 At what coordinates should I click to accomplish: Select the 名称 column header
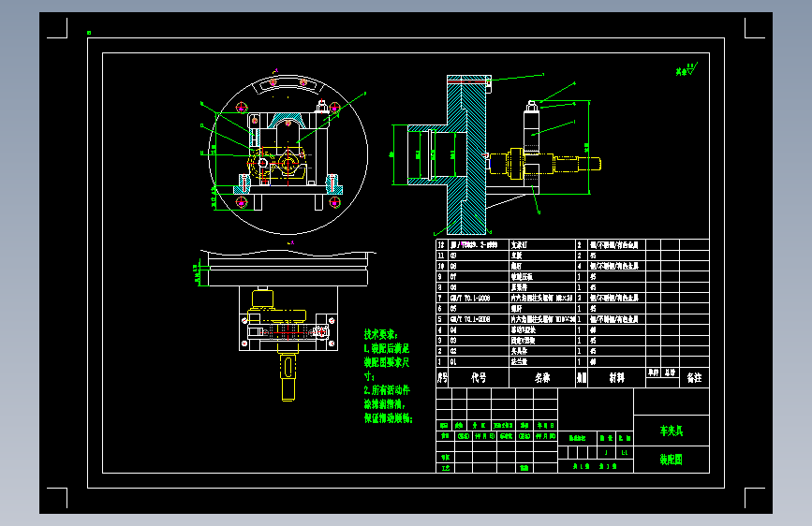(542, 377)
